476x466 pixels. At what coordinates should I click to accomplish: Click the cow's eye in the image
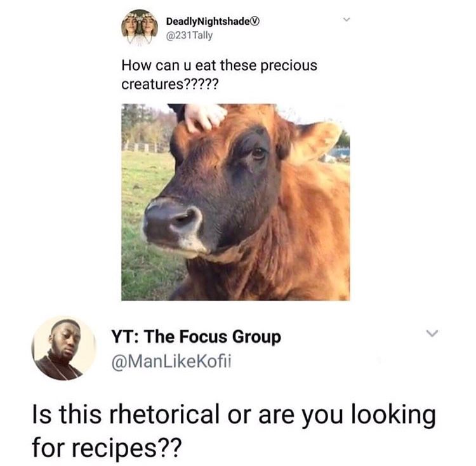click(x=258, y=152)
